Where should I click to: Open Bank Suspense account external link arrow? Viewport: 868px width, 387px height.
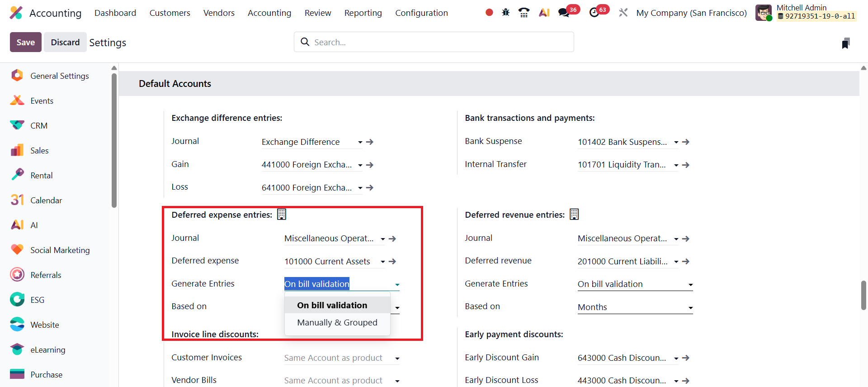686,142
